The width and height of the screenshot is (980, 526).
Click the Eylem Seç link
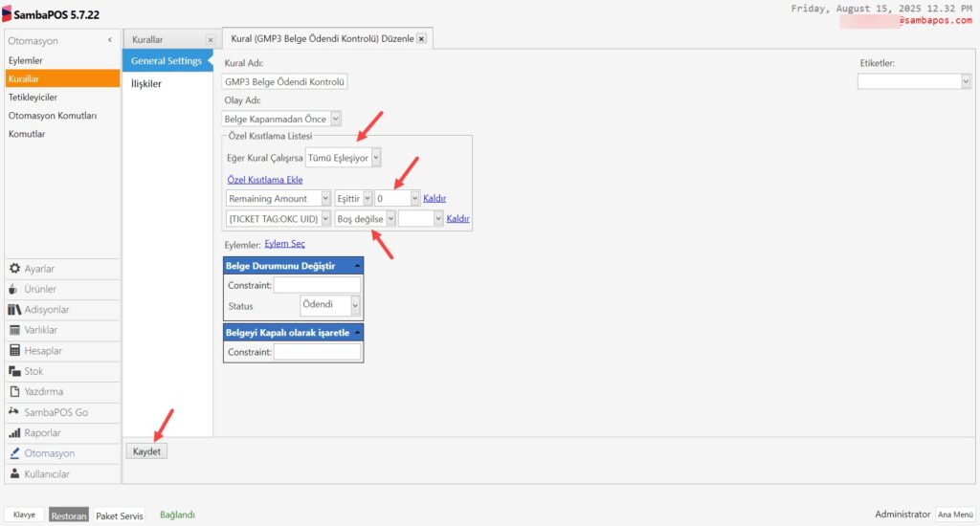click(284, 244)
